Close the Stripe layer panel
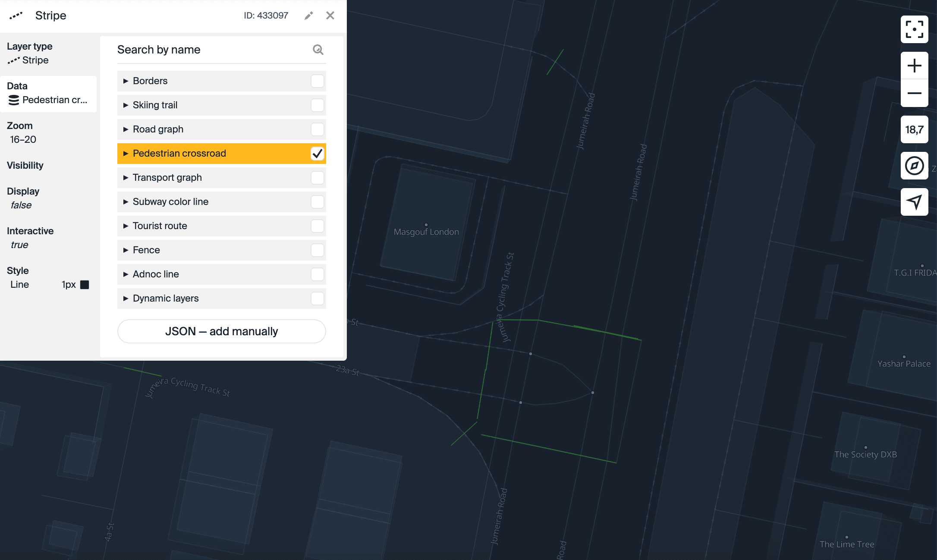 (330, 16)
